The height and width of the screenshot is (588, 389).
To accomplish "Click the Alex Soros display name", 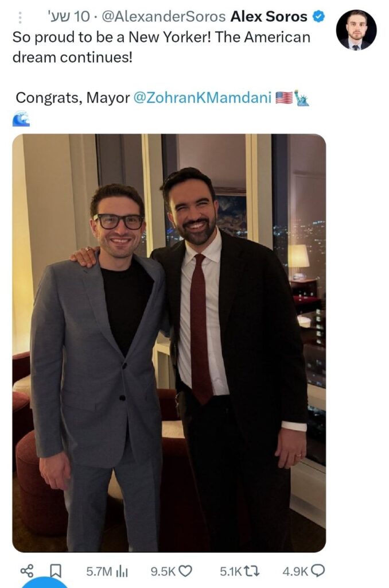I will (269, 17).
